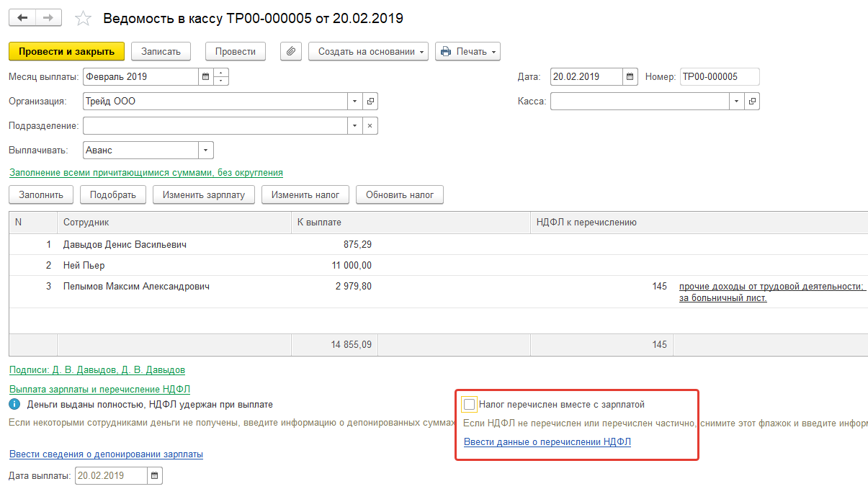Viewport: 868px width, 489px height.
Task: Click the Подобрать button
Action: tap(113, 194)
